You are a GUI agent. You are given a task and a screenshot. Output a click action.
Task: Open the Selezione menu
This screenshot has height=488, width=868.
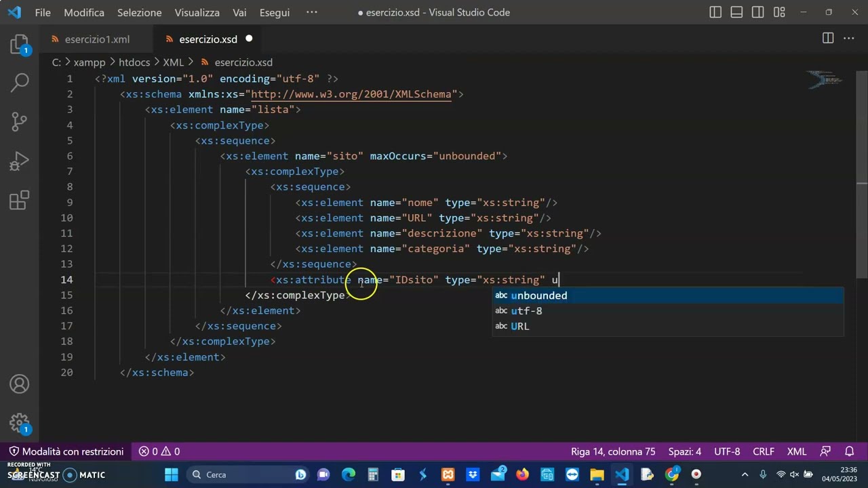point(139,12)
